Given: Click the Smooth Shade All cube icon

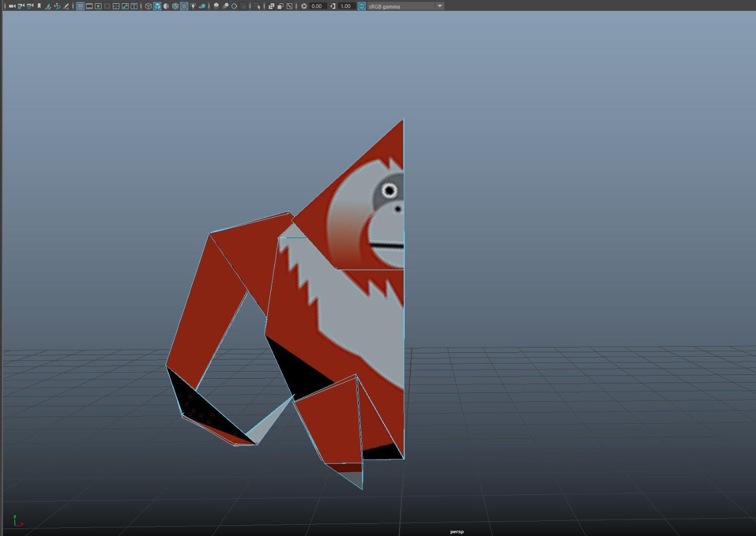Looking at the screenshot, I should [157, 6].
